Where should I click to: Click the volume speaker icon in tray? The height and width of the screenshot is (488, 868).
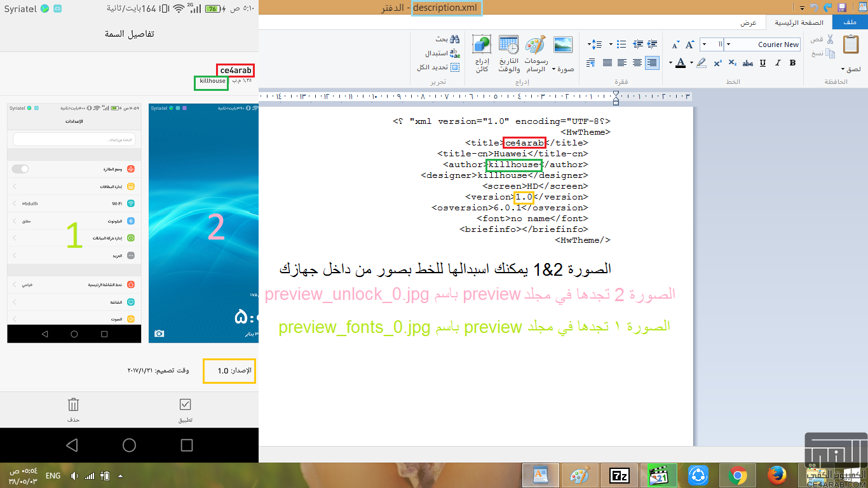point(74,476)
